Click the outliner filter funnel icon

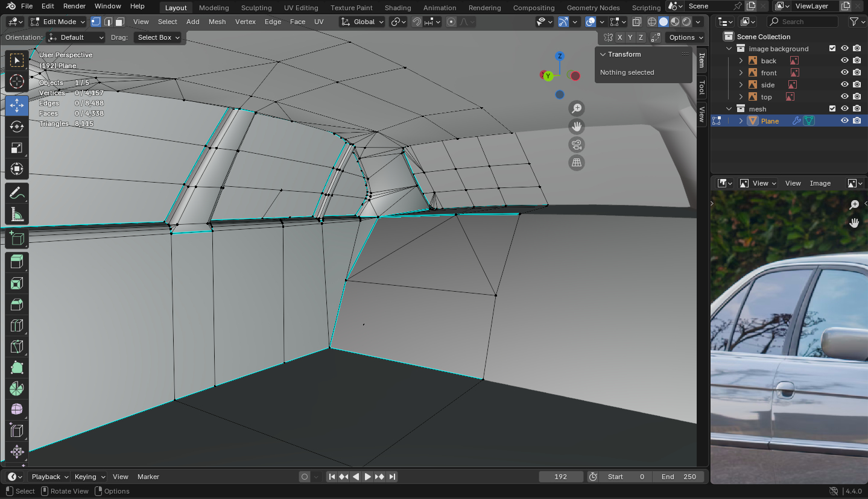(x=854, y=22)
